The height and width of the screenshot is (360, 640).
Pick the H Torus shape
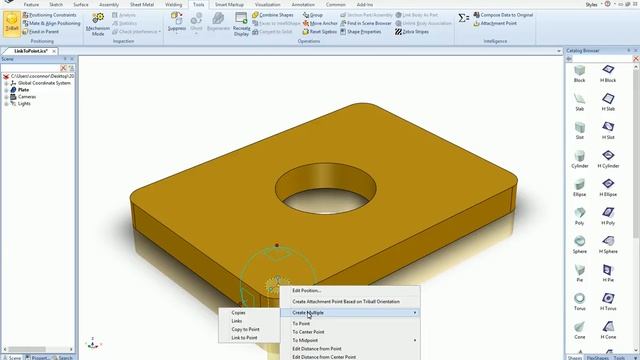608,302
